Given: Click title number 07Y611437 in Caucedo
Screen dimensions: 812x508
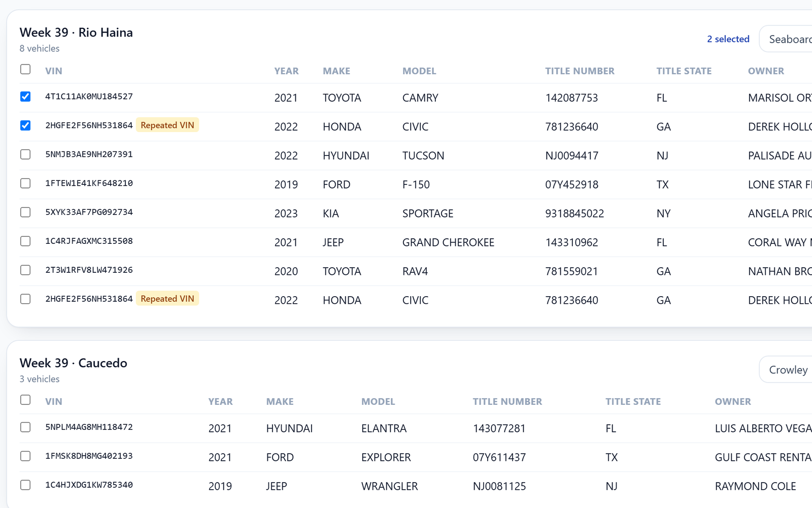Looking at the screenshot, I should (499, 458).
